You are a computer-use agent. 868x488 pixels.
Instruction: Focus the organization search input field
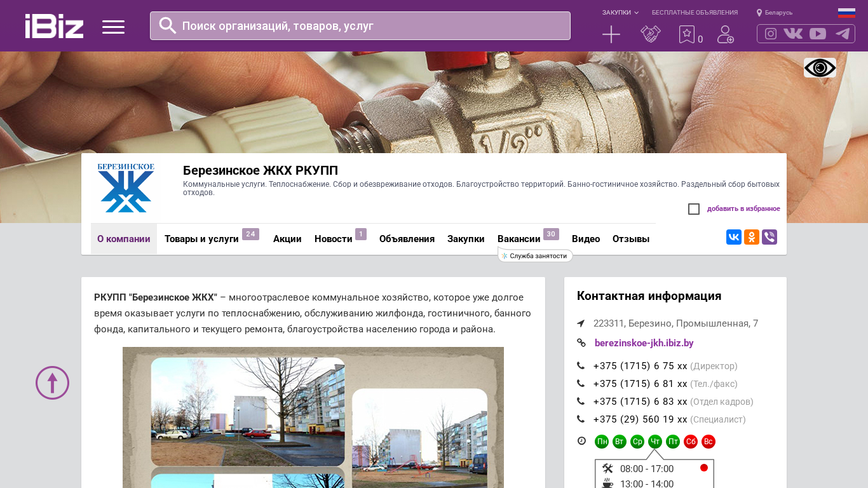tap(360, 26)
